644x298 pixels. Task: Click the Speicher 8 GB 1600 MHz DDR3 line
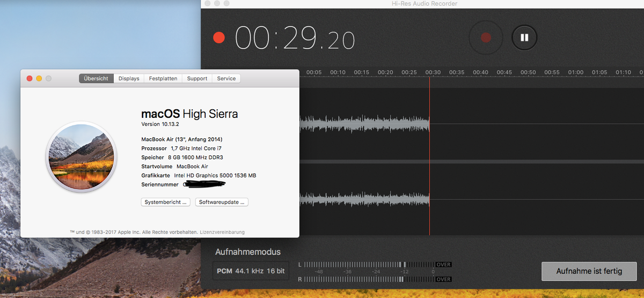[182, 158]
